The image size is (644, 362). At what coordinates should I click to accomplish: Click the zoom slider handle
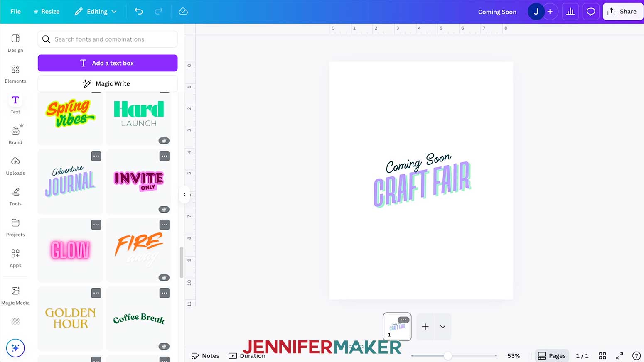pos(447,356)
